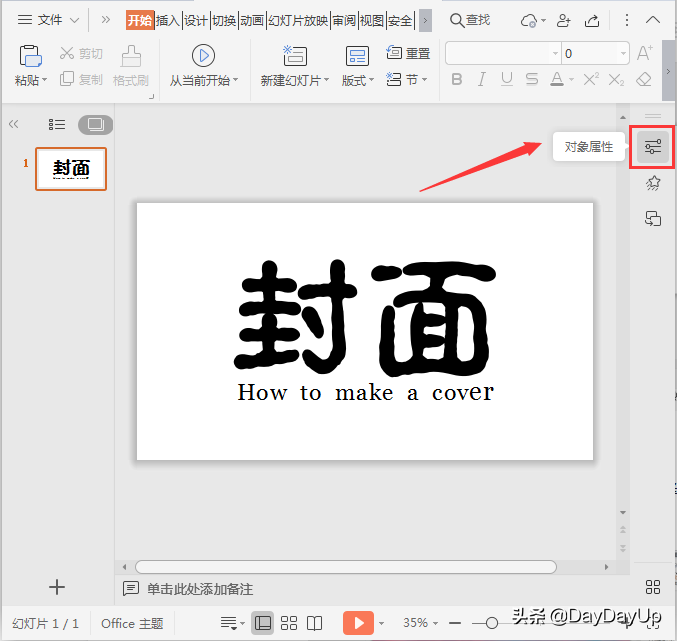Screen dimensions: 677x641
Task: Select the slide 1 thumbnail
Action: [x=71, y=169]
